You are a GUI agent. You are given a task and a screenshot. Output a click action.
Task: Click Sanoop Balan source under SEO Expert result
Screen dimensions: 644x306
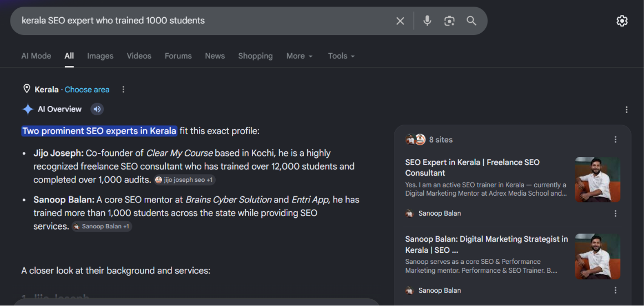click(x=433, y=213)
